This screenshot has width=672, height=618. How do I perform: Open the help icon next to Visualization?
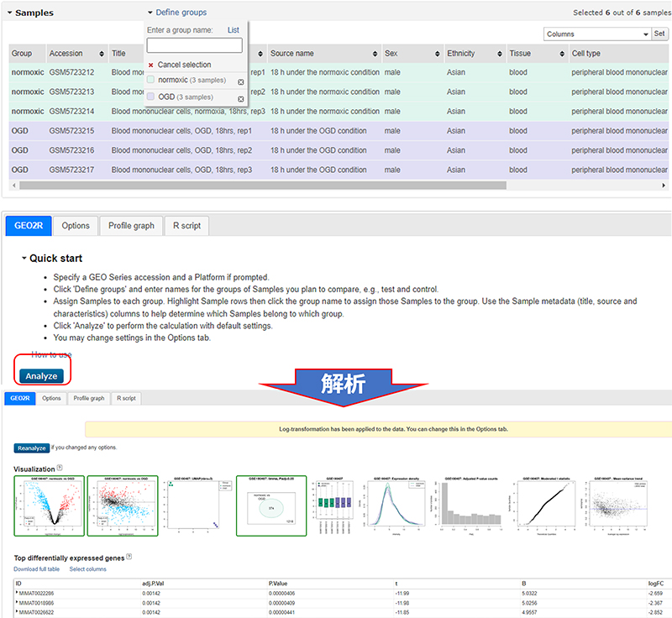[x=60, y=467]
